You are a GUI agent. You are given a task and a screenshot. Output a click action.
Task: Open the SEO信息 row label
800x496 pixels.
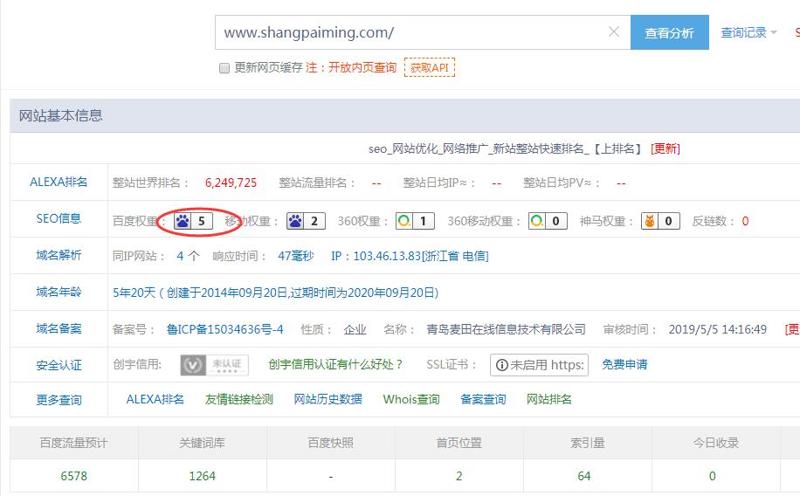tap(59, 218)
